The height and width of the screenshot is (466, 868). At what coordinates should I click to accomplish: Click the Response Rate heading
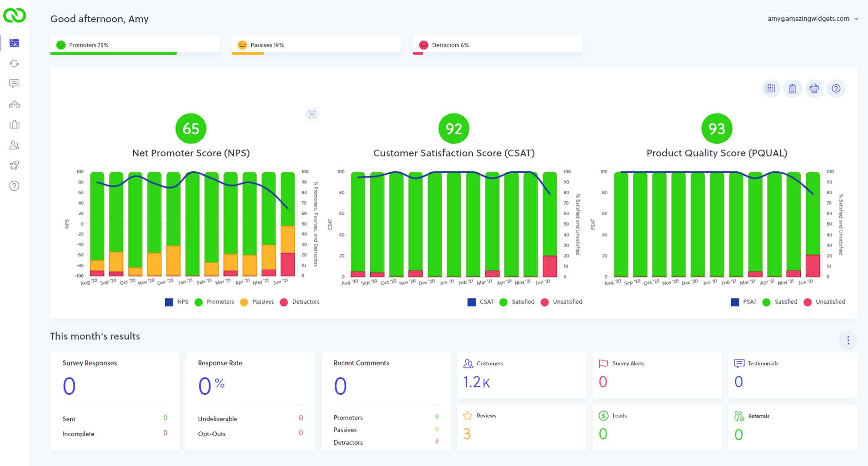click(x=220, y=363)
